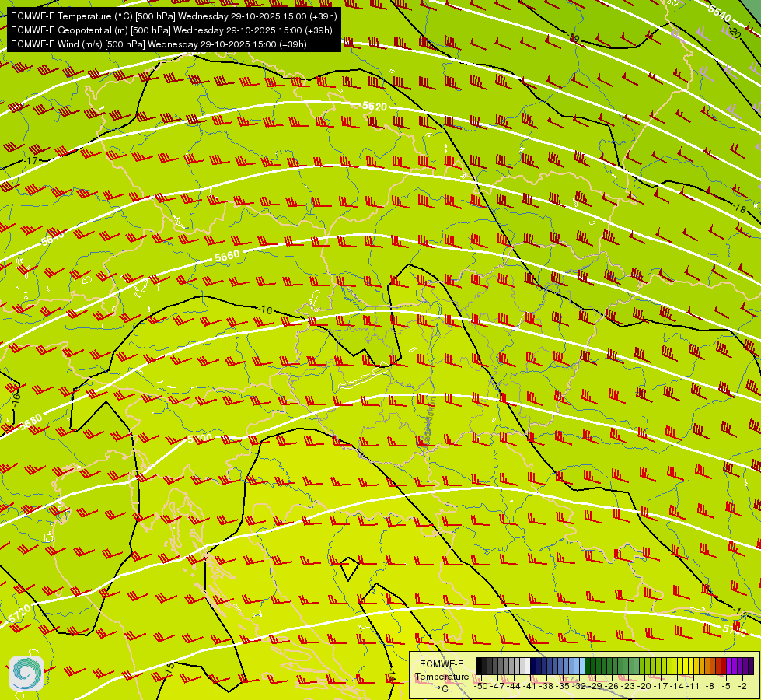Click the -50 value on the temperature legend

[481, 686]
